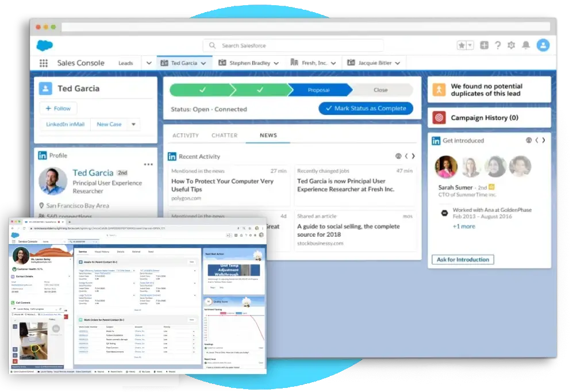The image size is (588, 392).
Task: Click Lauren Bailey's photo in Service Console window
Action: (21, 255)
